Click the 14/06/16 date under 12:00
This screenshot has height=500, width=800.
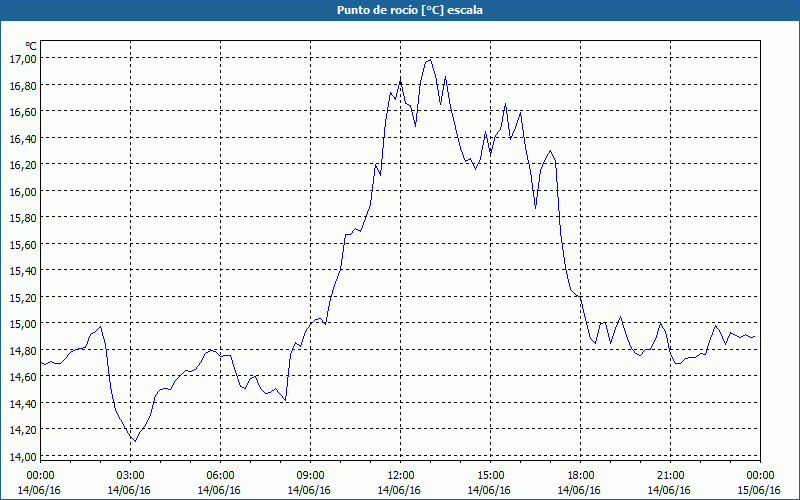[x=399, y=490]
